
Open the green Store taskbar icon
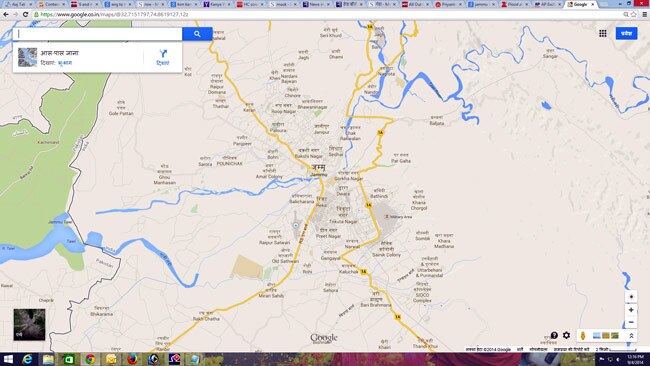click(x=69, y=359)
